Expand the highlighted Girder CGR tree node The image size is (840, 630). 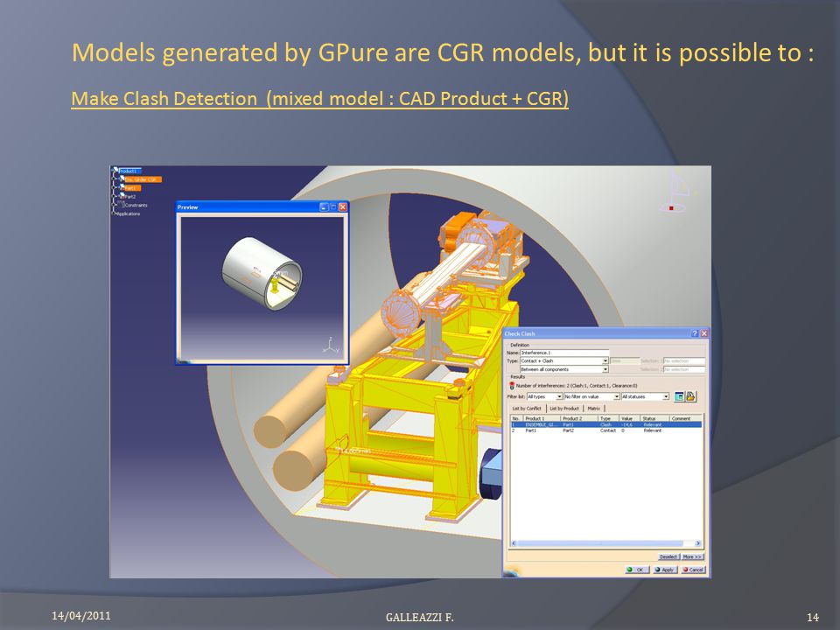[114, 178]
